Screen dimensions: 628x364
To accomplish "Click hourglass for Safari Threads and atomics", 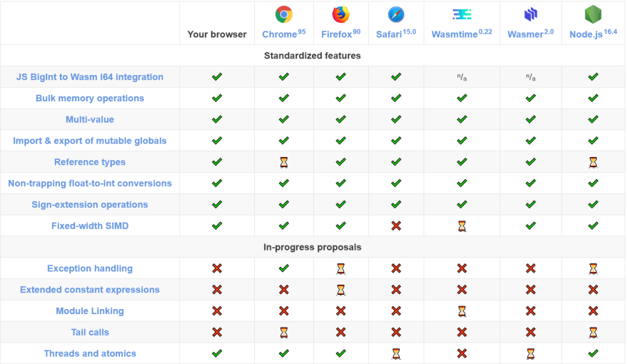I will 395,353.
